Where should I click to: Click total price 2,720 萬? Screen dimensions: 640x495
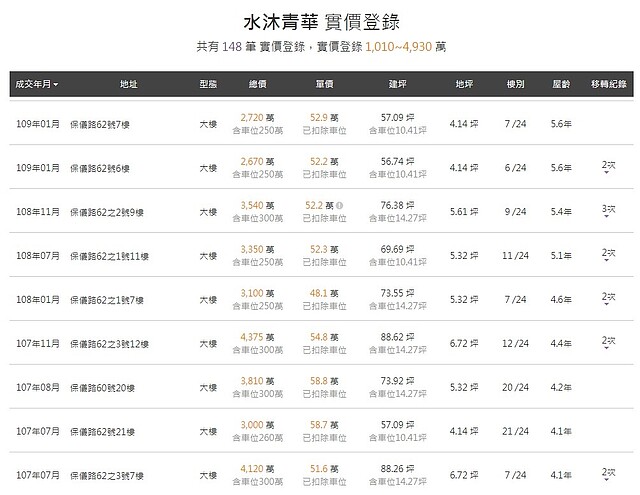coord(257,118)
